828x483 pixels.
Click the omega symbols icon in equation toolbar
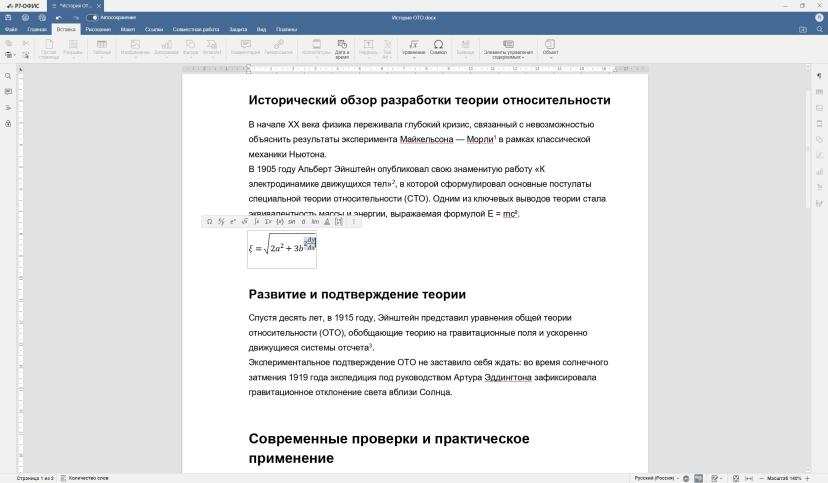[210, 222]
